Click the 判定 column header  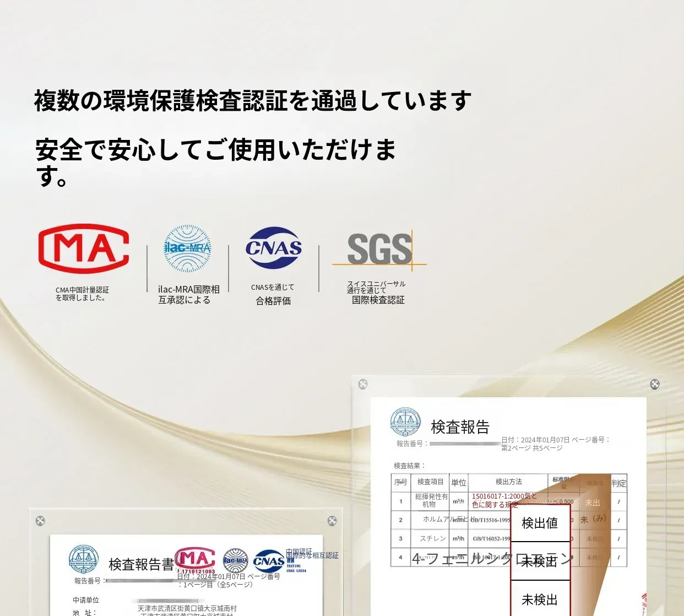click(x=618, y=483)
